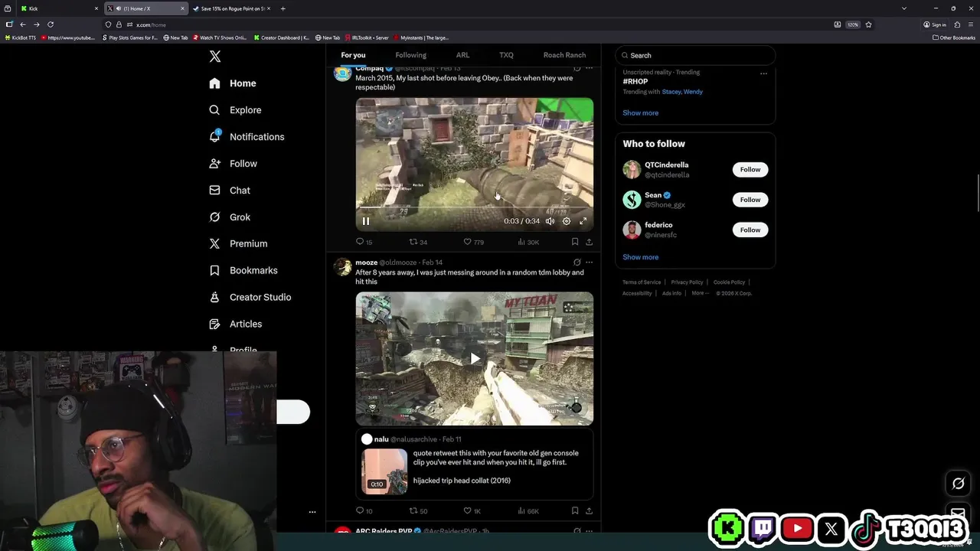Open the Privacy Policy link
This screenshot has height=551, width=980.
[x=687, y=282]
